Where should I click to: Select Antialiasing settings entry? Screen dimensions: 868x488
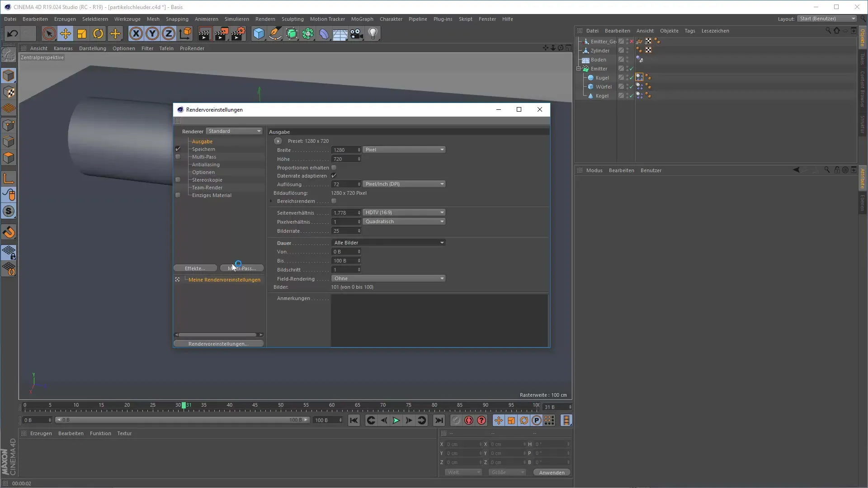206,164
